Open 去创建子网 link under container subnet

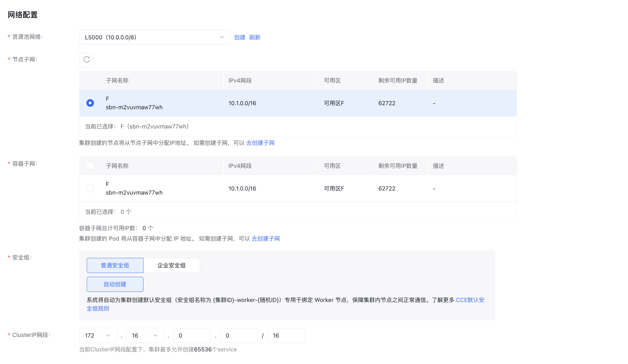[x=266, y=239]
